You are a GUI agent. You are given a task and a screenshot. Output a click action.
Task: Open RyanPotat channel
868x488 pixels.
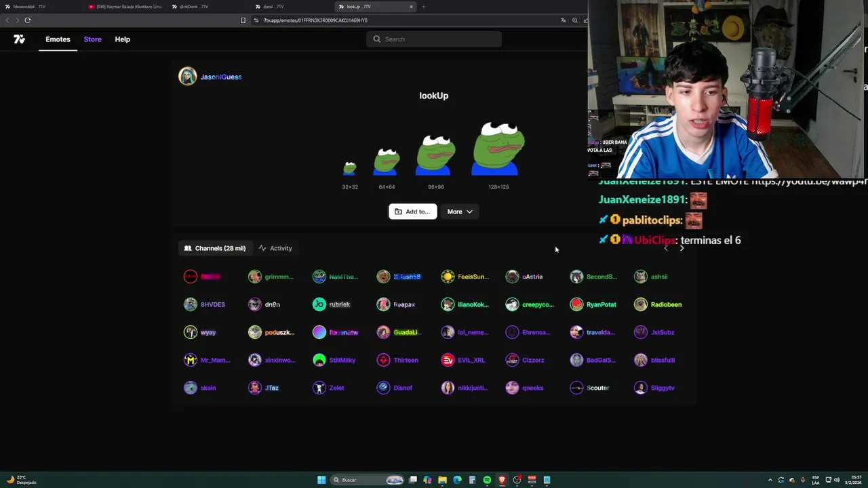click(594, 304)
